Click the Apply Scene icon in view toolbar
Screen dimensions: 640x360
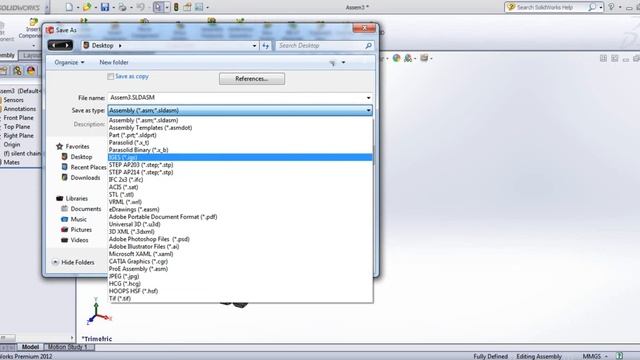408,58
